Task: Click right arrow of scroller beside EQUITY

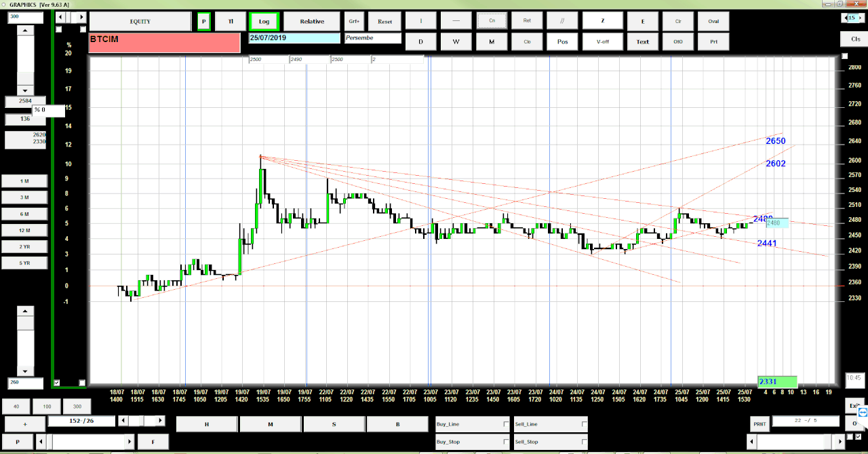Action: pos(83,17)
